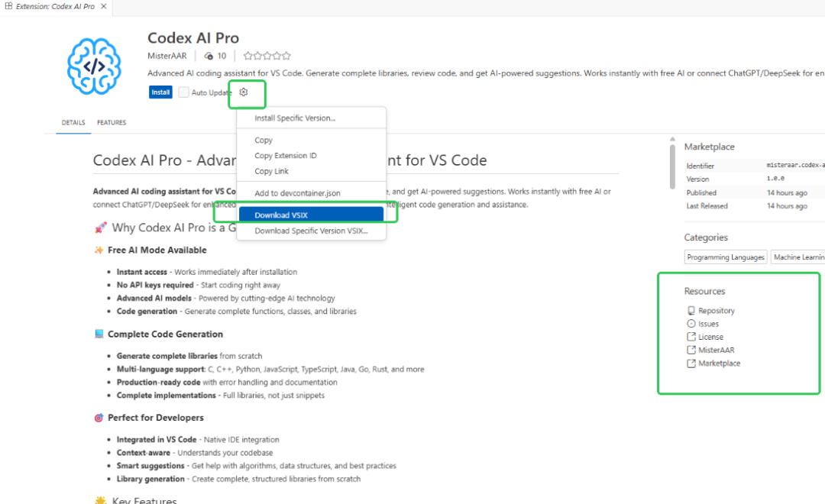Image resolution: width=825 pixels, height=504 pixels.
Task: Click the Multi-language support bullet
Action: click(270, 369)
